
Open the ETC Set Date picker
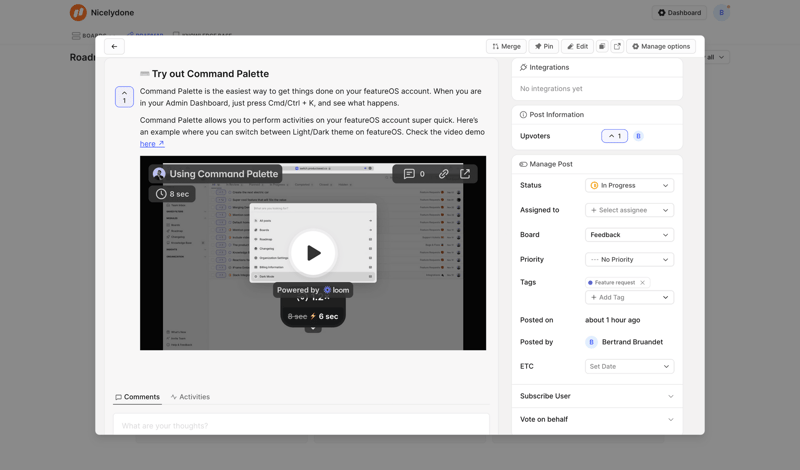tap(629, 366)
